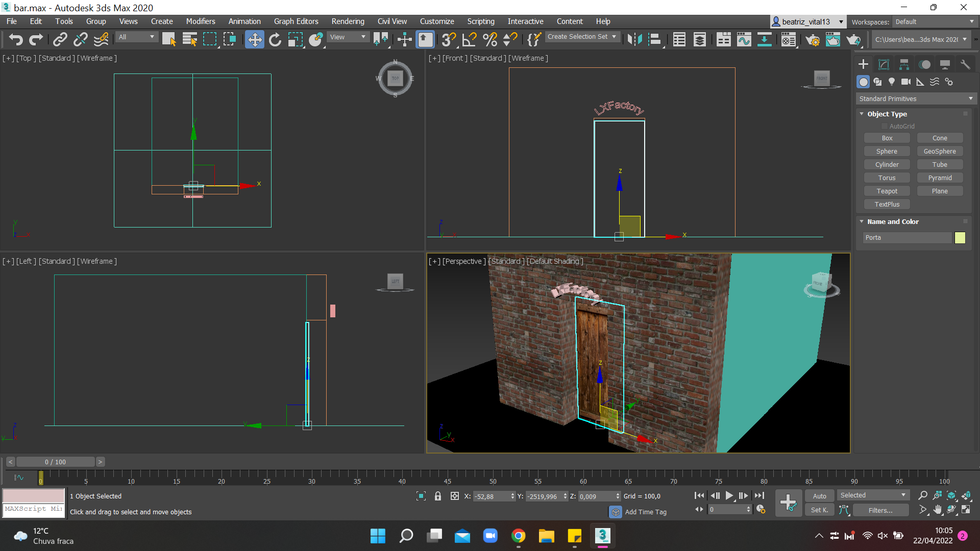Open Select by Name list icon
980x551 pixels.
pyautogui.click(x=190, y=39)
